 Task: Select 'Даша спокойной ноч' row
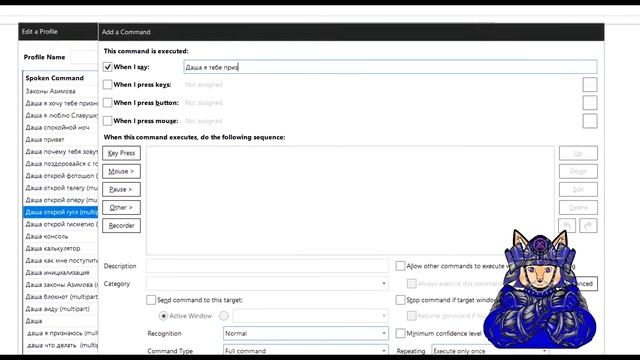point(60,127)
